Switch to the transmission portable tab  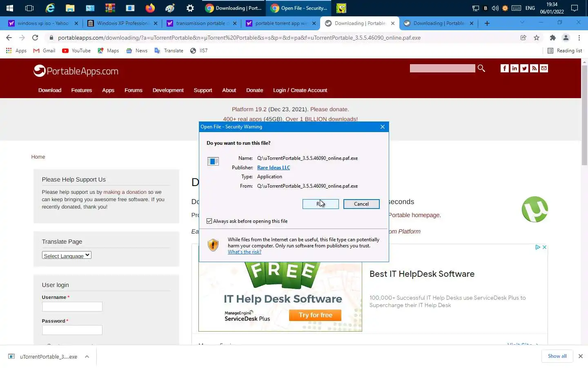[x=202, y=23]
